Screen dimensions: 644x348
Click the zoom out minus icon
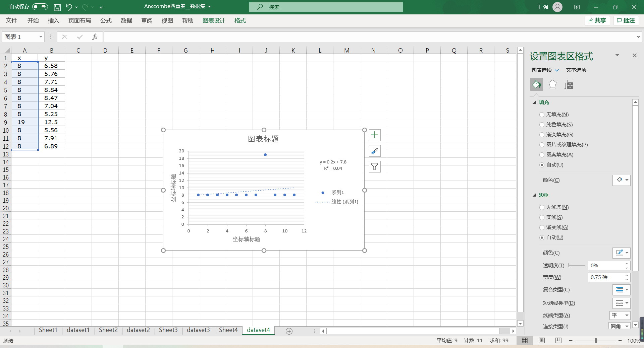pos(571,341)
